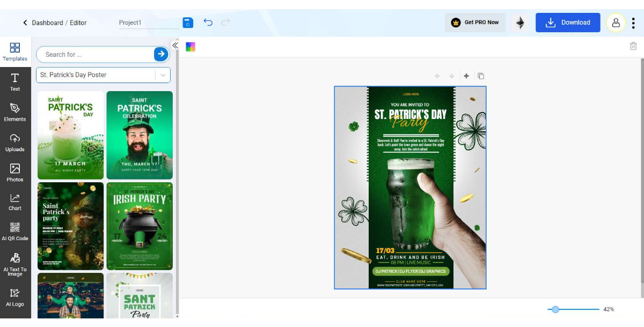The image size is (644, 327).
Task: Delete selection with the trash icon
Action: coord(633,46)
